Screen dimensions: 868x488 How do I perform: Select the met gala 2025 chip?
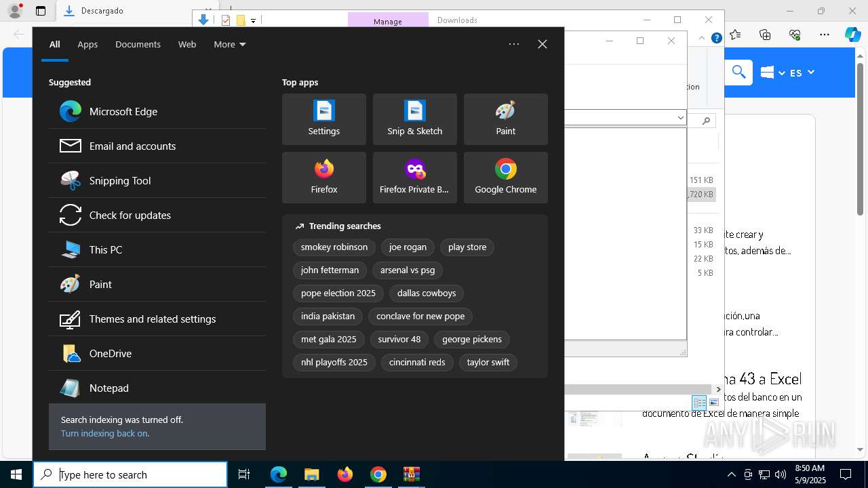coord(329,339)
